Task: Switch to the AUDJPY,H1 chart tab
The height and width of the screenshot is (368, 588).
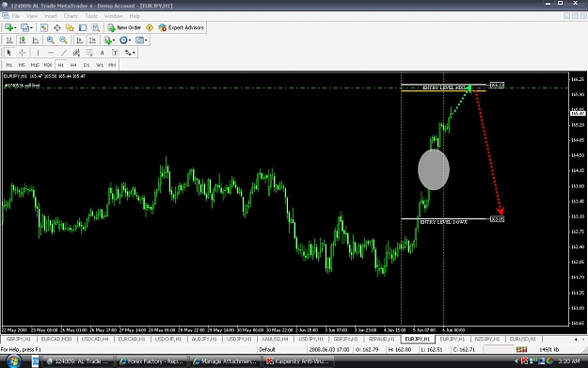Action: click(204, 339)
